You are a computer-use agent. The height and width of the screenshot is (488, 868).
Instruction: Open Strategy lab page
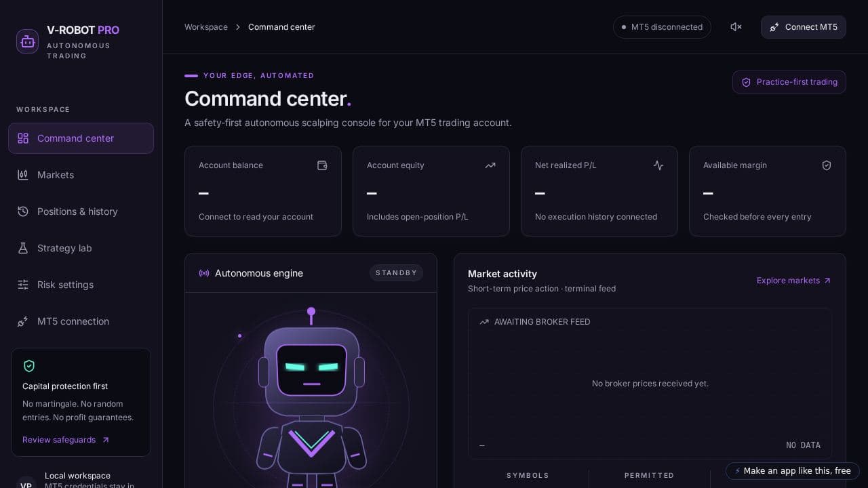pyautogui.click(x=81, y=248)
